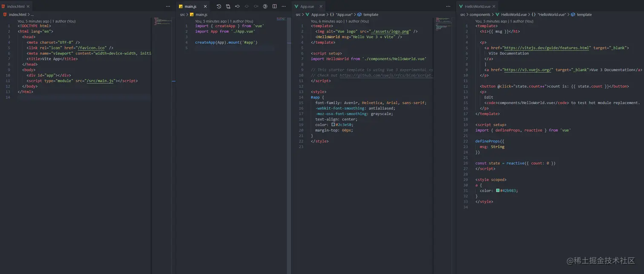Click the 'import App from ./App.vue' line
The width and height of the screenshot is (644, 274).
click(x=224, y=31)
